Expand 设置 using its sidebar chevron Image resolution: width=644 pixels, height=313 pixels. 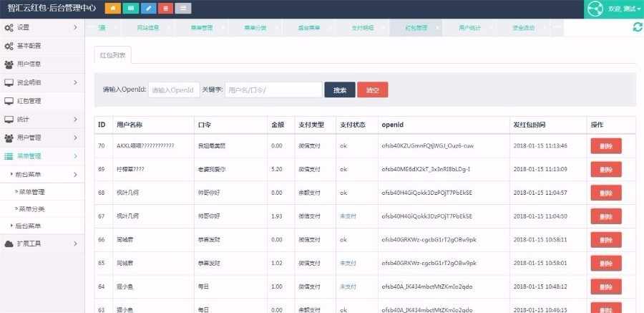(x=75, y=27)
